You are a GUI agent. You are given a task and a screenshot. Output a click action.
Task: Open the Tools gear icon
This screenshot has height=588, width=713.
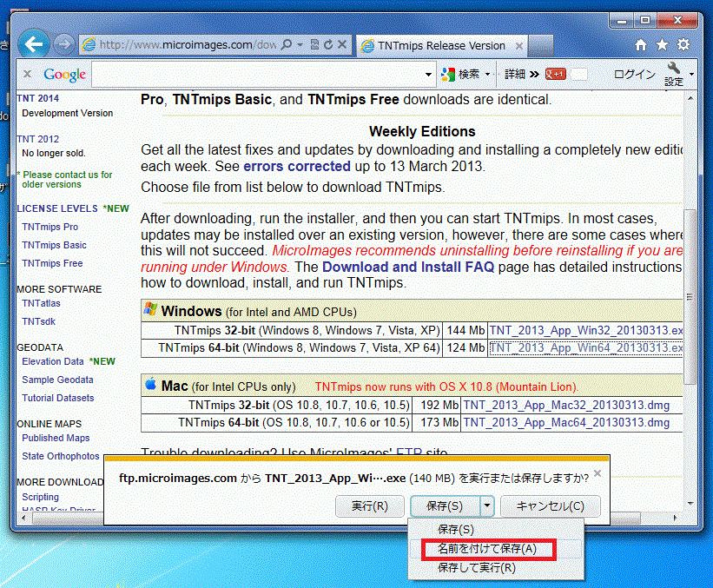683,44
